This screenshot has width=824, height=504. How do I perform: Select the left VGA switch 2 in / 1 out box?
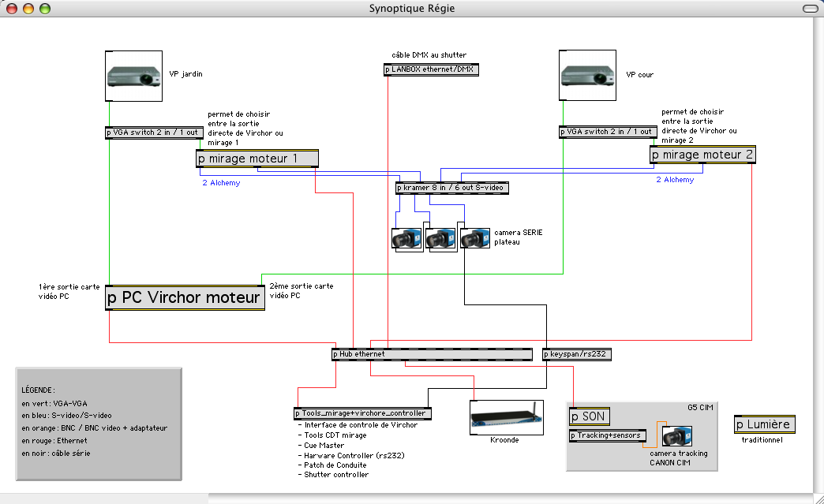(155, 133)
